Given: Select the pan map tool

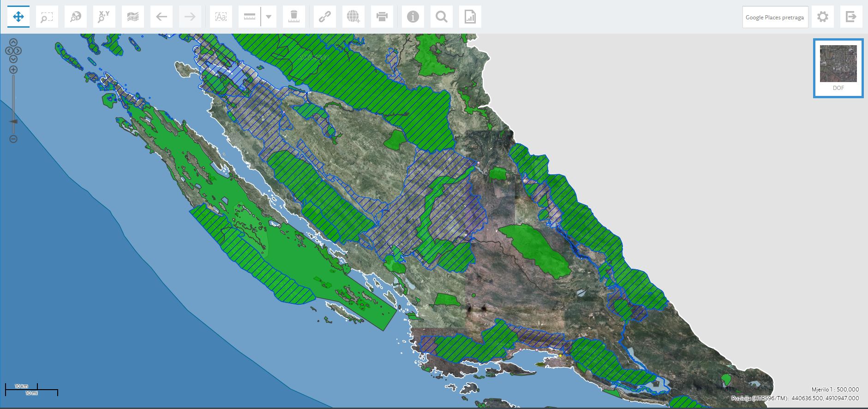Looking at the screenshot, I should click(x=18, y=17).
